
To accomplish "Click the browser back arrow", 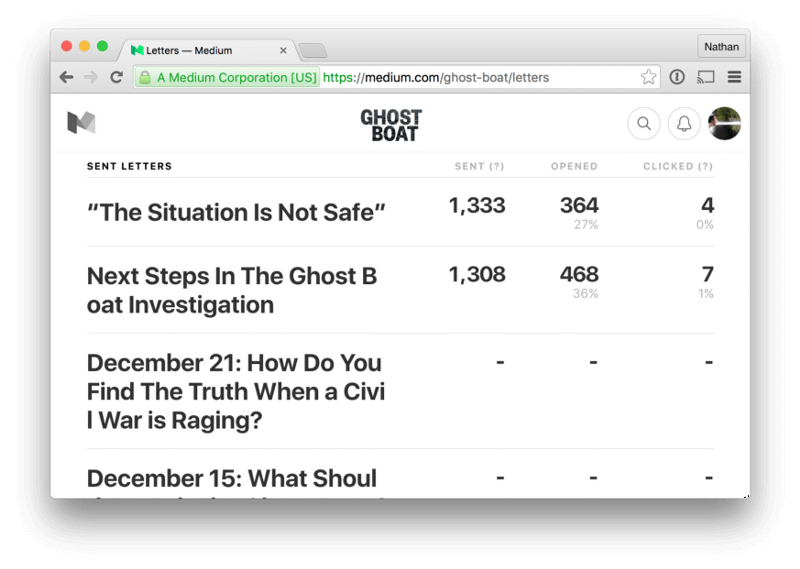I will pyautogui.click(x=66, y=77).
